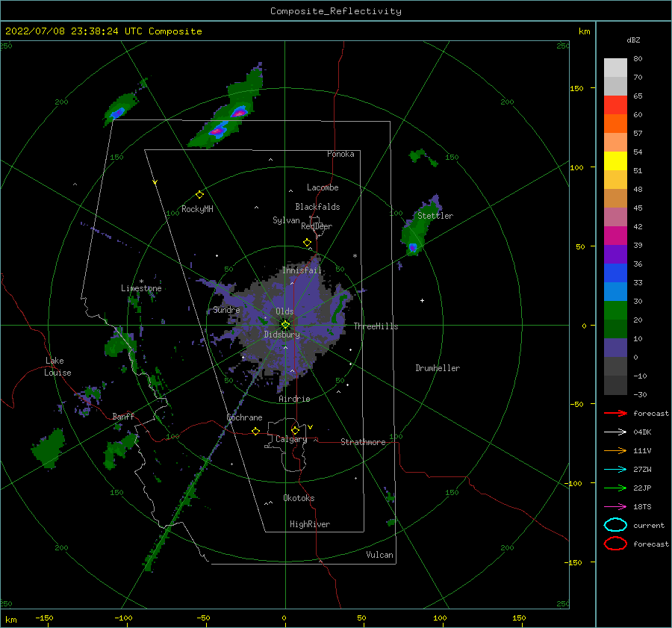
Task: Click the Stettler city label
Action: [x=435, y=216]
